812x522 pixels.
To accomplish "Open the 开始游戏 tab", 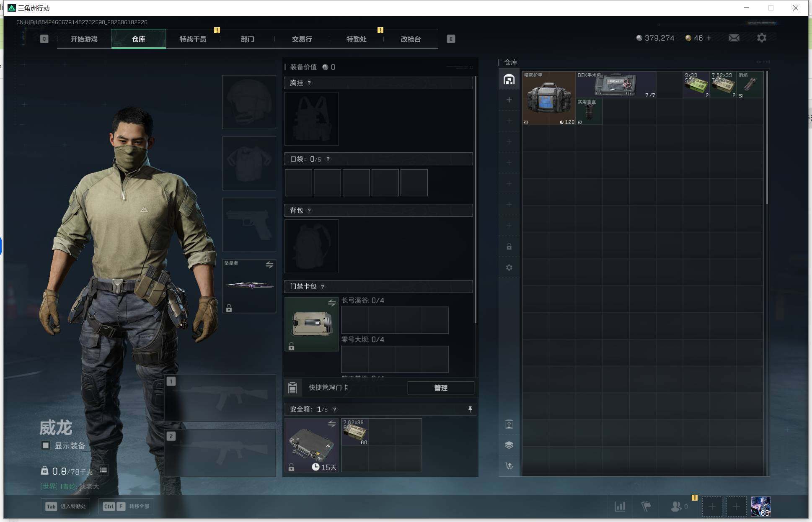I will click(84, 39).
